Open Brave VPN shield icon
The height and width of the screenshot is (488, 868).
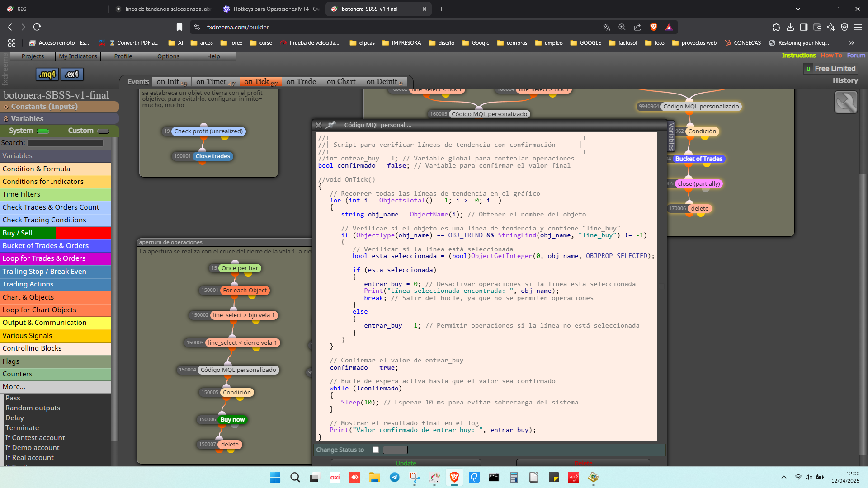844,27
